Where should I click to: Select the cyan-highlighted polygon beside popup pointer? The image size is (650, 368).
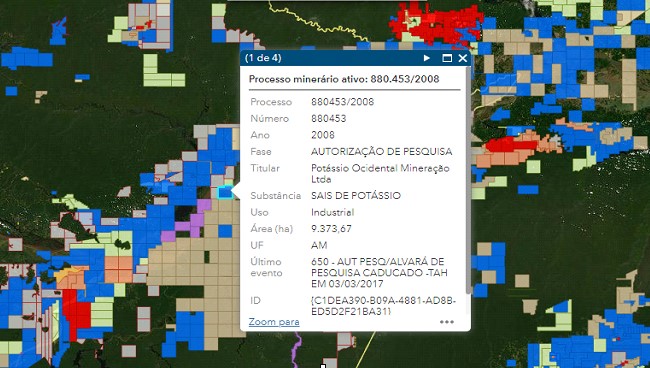click(x=225, y=192)
